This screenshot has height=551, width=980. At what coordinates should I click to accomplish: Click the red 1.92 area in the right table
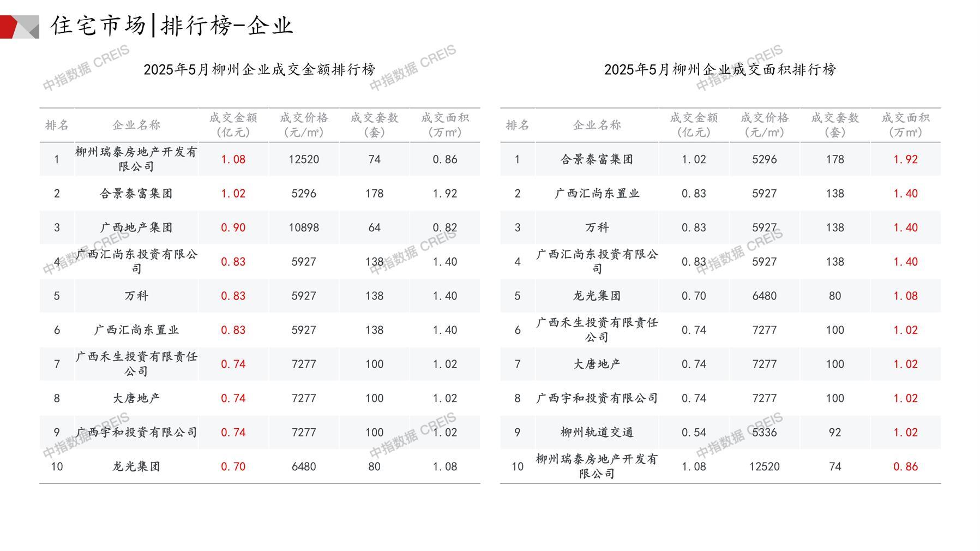tap(905, 159)
